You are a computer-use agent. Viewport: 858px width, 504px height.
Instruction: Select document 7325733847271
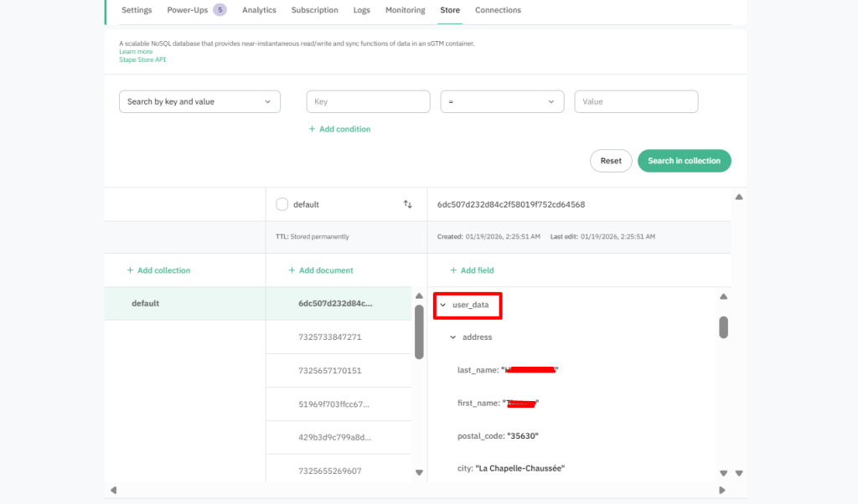pos(329,337)
